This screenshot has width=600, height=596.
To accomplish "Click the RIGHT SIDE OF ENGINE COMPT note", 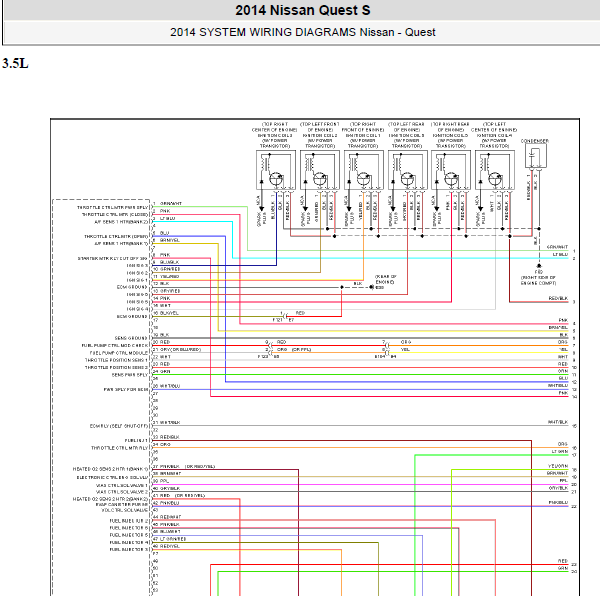I will point(538,280).
